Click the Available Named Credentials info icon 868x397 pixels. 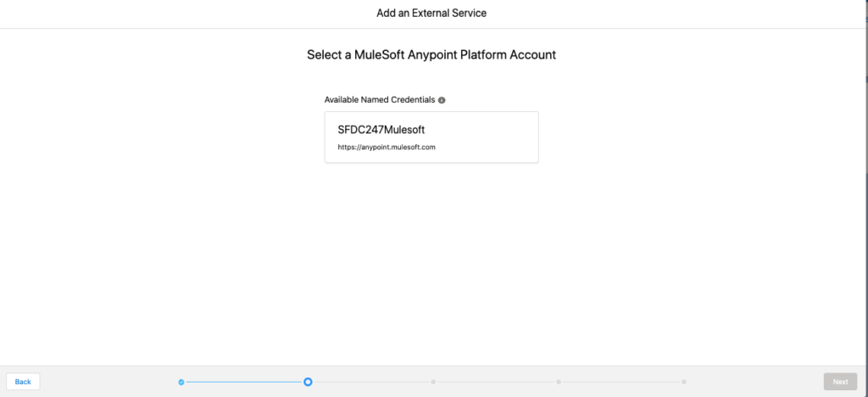(x=442, y=100)
